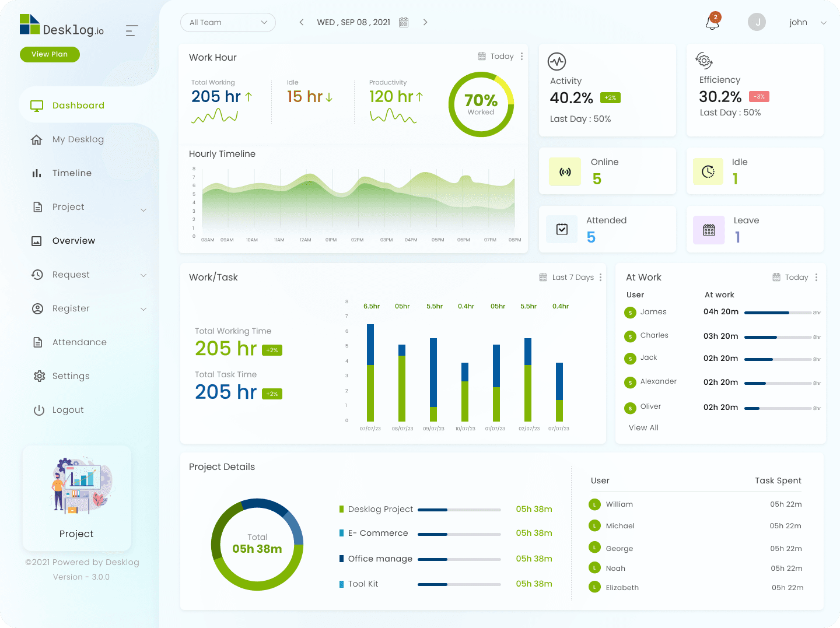Open Work Hour card three-dot options
Image resolution: width=840 pixels, height=628 pixels.
point(521,57)
